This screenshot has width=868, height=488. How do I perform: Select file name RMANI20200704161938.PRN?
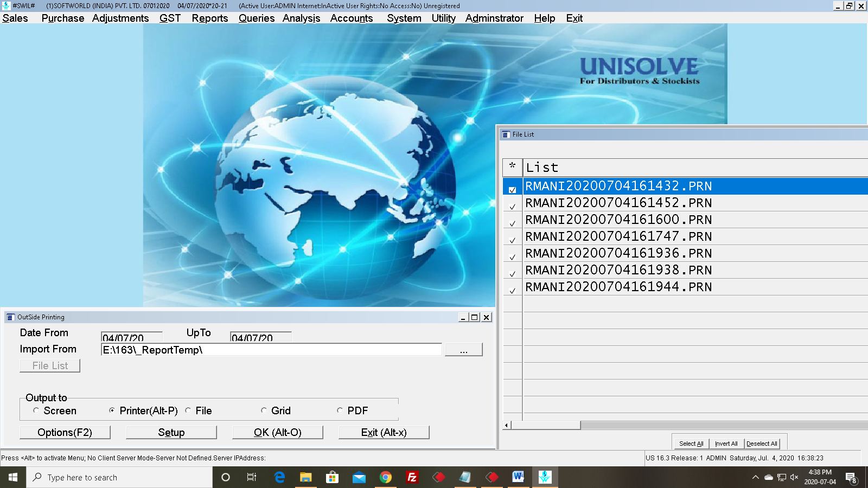click(x=618, y=270)
